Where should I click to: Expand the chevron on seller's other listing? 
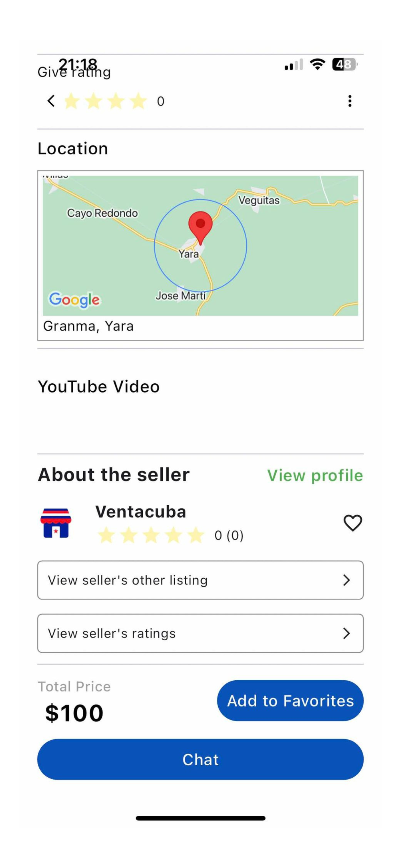coord(346,580)
